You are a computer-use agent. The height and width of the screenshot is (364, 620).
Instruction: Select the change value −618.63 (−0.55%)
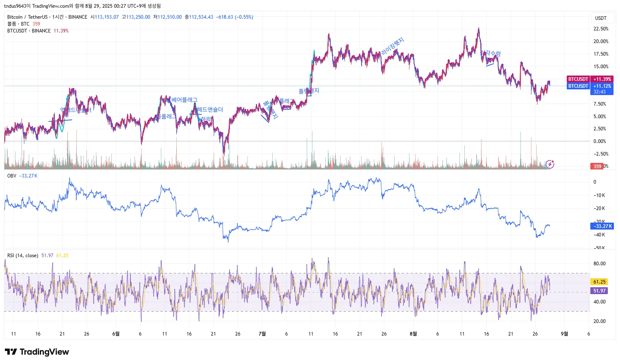pyautogui.click(x=234, y=17)
